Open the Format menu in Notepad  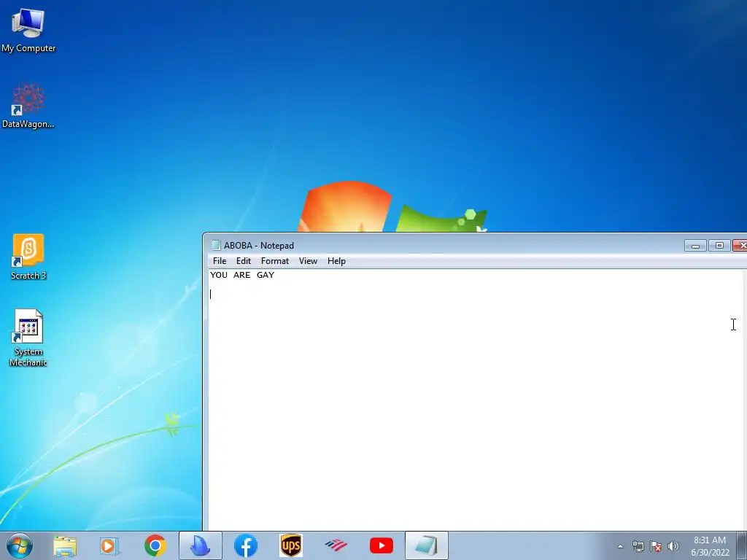(275, 261)
